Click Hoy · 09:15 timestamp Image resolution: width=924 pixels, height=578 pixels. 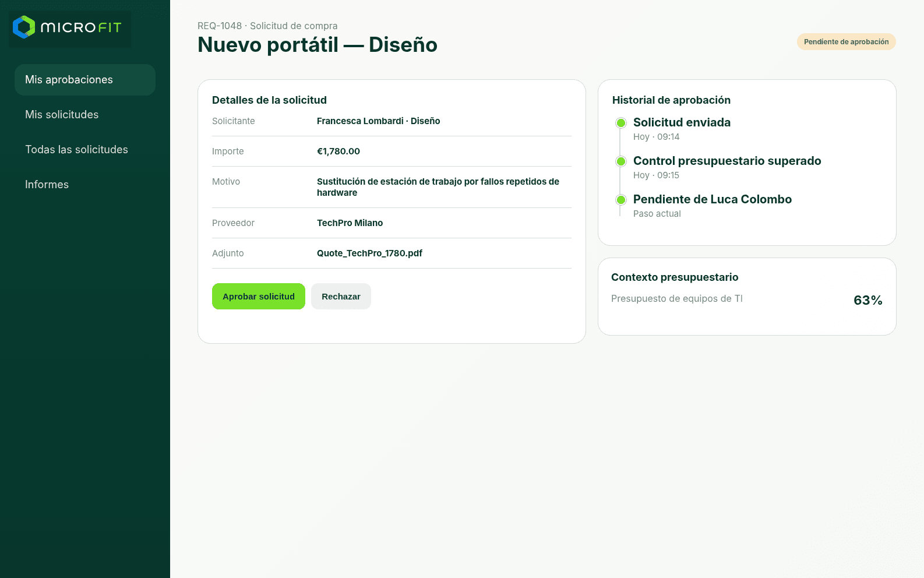[657, 175]
